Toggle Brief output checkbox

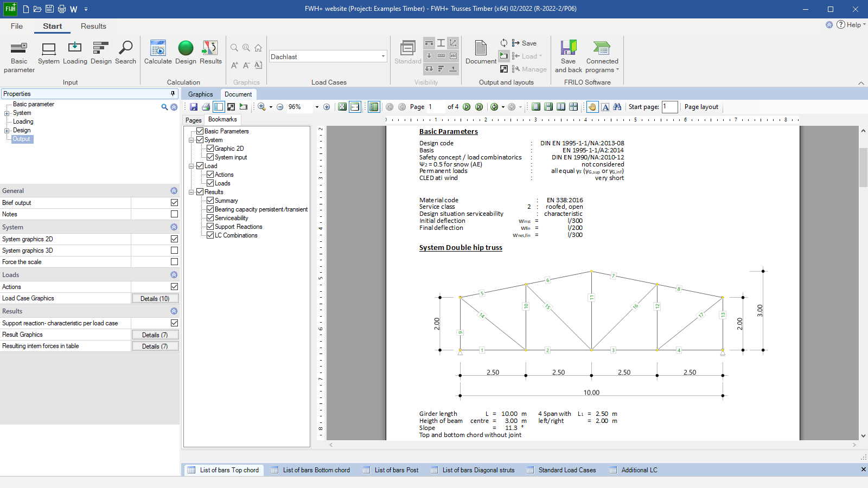(174, 202)
